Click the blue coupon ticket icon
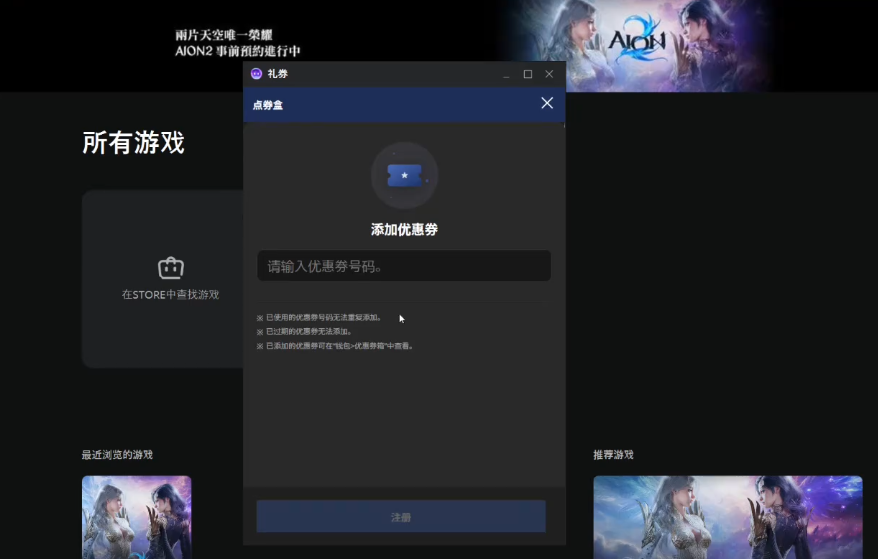 (404, 176)
